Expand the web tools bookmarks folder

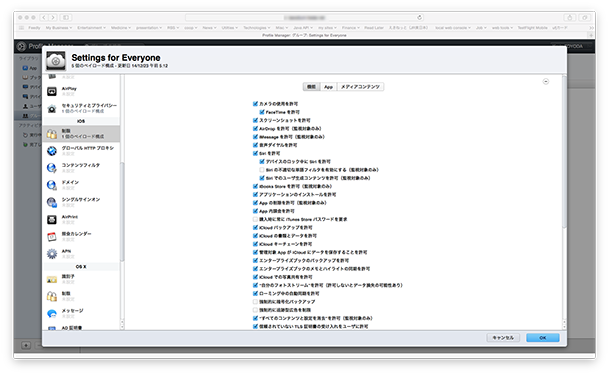pos(502,28)
